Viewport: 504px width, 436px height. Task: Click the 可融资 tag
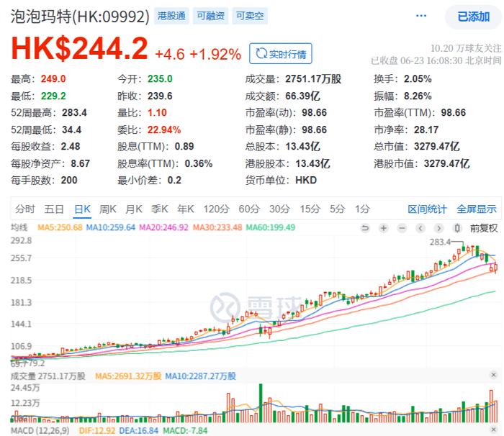(x=210, y=16)
